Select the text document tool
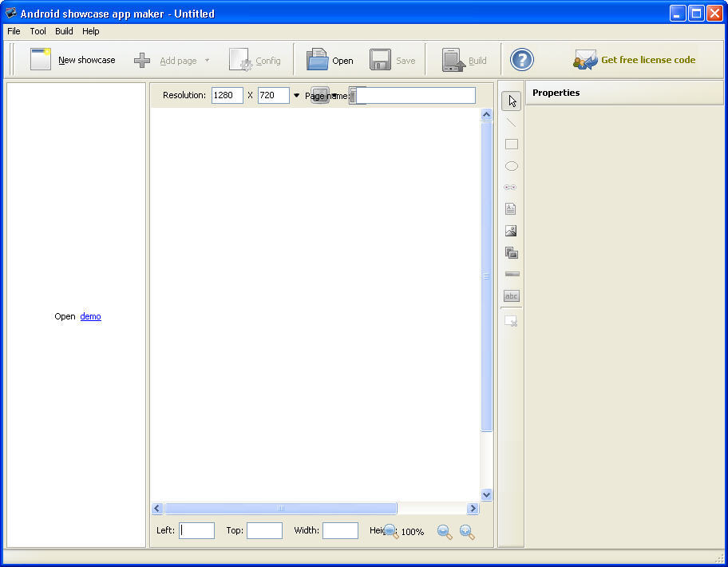 510,209
